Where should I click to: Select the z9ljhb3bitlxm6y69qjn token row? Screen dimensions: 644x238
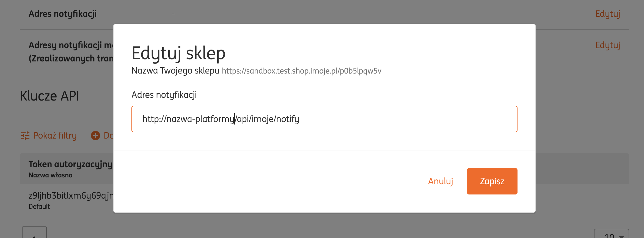tap(71, 196)
